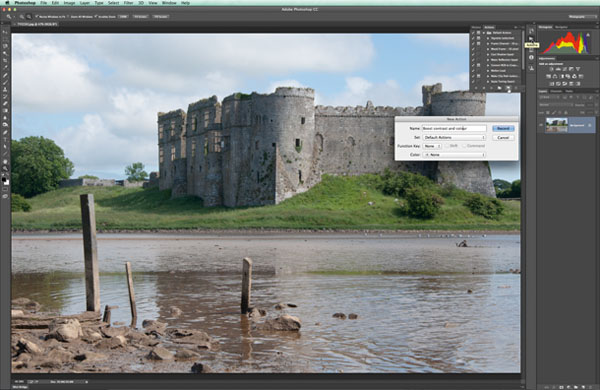The height and width of the screenshot is (390, 600).
Task: Open the Set dropdown showing Default Actions
Action: pyautogui.click(x=454, y=137)
